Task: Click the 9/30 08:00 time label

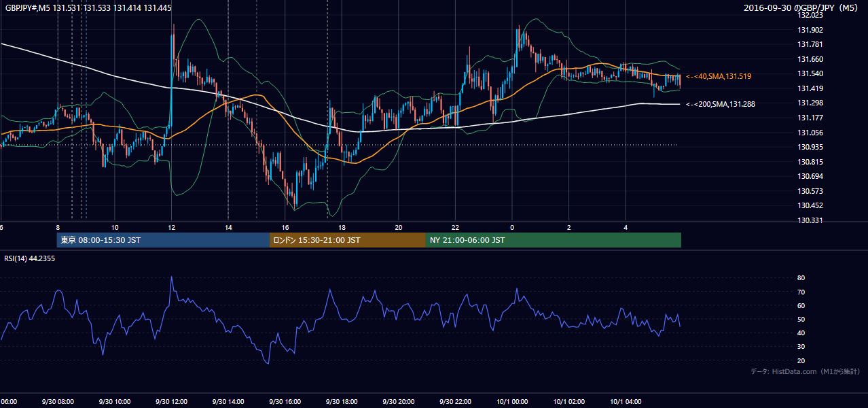Action: (58, 402)
